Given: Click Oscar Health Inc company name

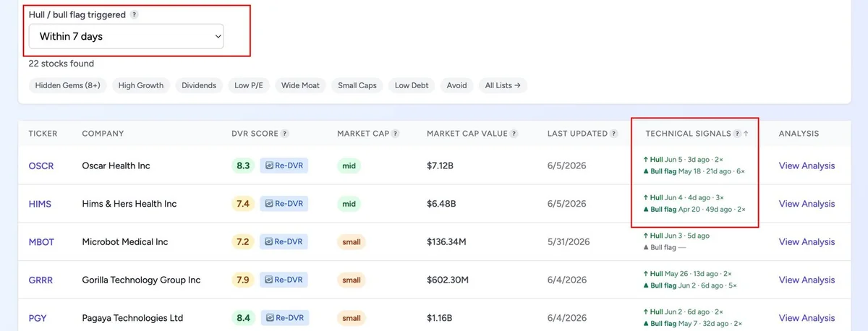Looking at the screenshot, I should tap(116, 165).
